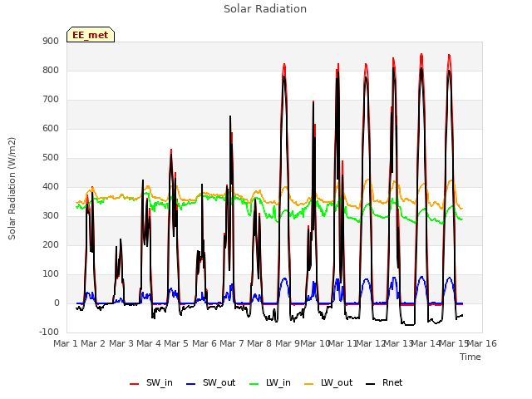Click the blue SW_out hump on Mar 14
The width and height of the screenshot is (532, 399).
(421, 278)
